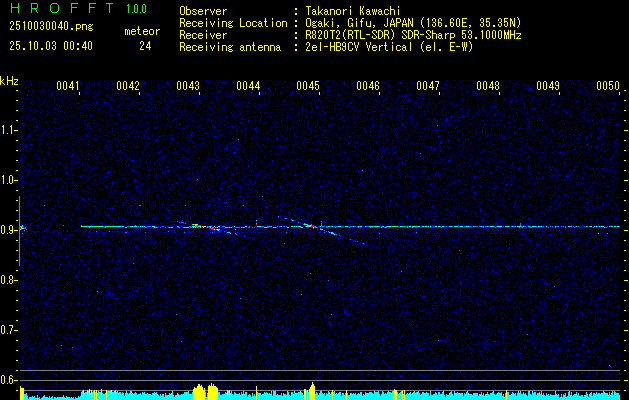Click the diagonal meteor echo near 0045

point(321,230)
